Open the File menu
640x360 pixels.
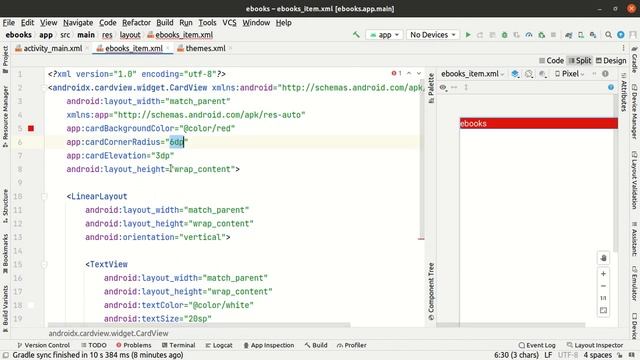tap(9, 23)
